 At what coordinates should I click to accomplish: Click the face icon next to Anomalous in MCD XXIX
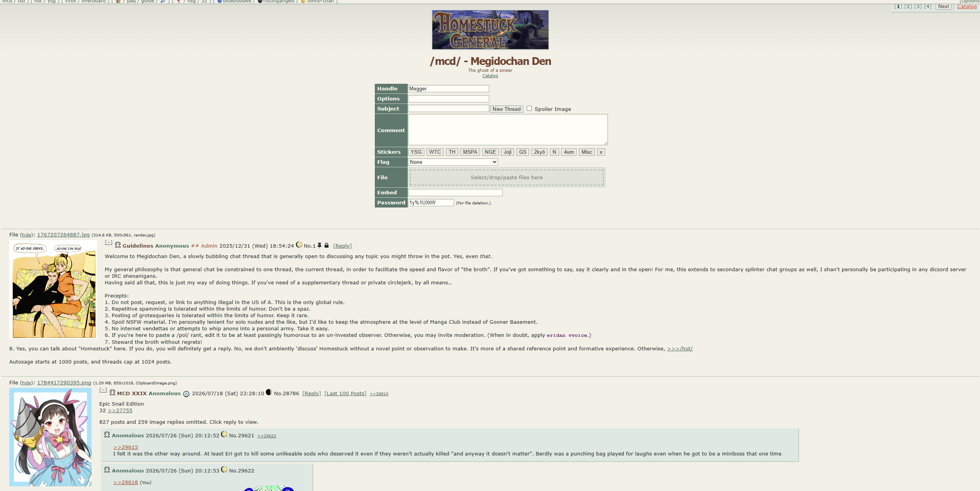186,394
